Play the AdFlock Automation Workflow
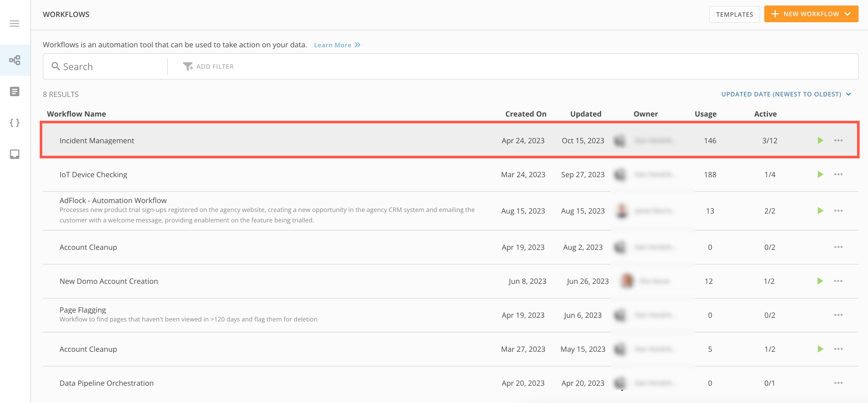The image size is (868, 403). click(820, 211)
